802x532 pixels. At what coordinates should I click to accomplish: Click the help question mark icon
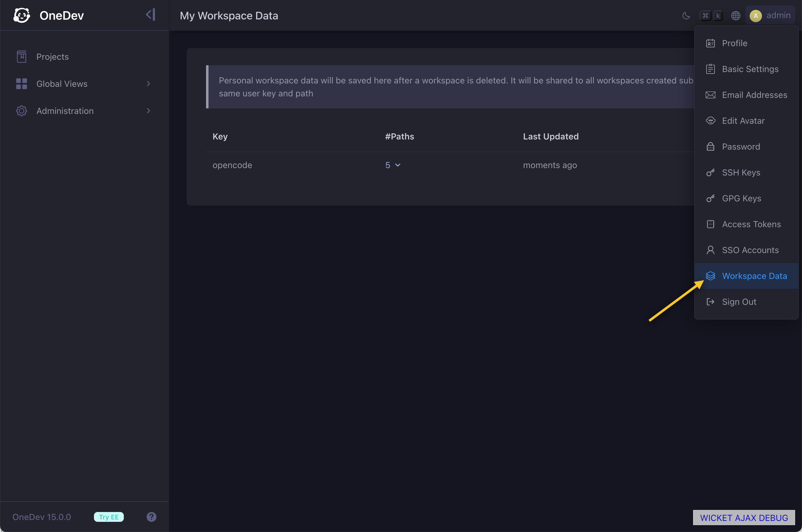pos(151,517)
